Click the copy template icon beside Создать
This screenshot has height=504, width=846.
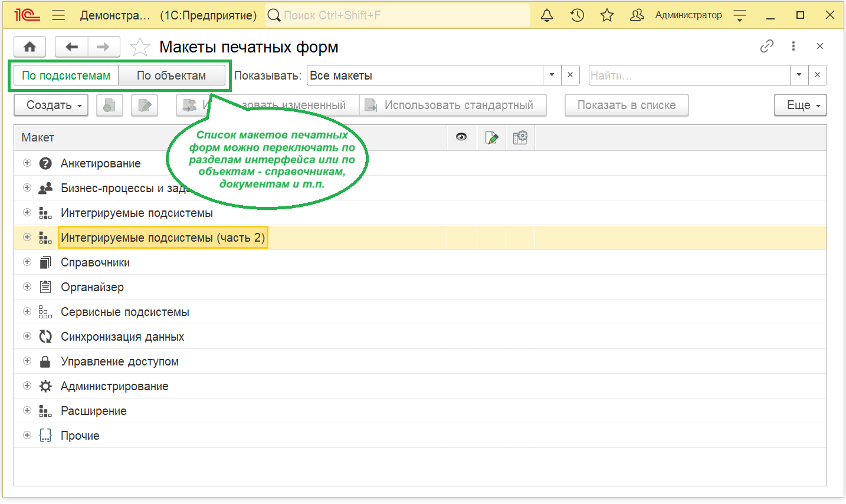[109, 106]
